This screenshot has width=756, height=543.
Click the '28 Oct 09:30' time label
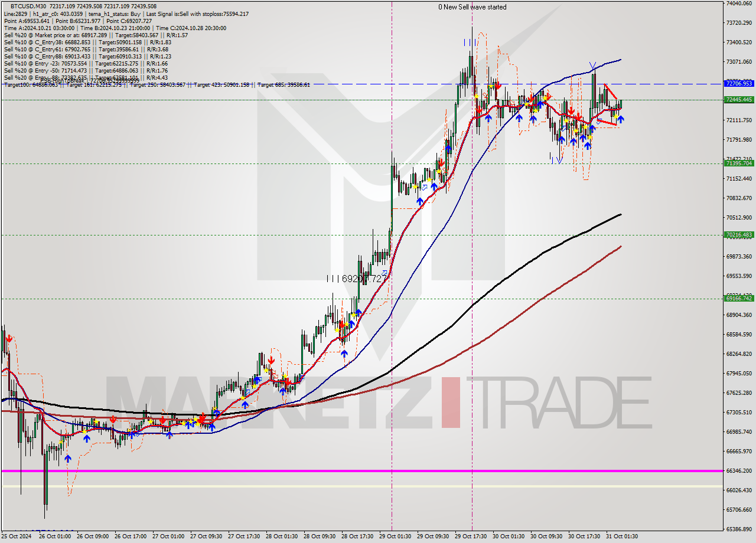coord(319,537)
